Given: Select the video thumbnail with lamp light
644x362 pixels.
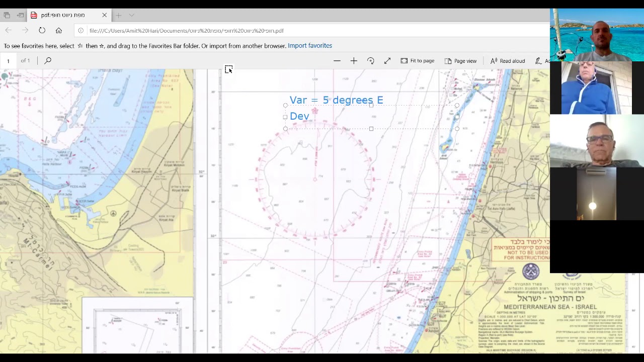Looking at the screenshot, I should (x=597, y=194).
